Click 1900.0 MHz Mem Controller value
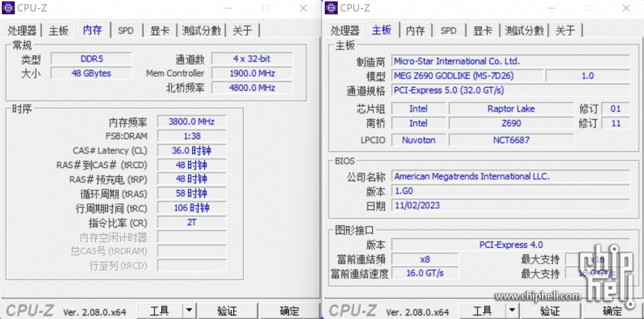This screenshot has height=319, width=644. pos(252,74)
